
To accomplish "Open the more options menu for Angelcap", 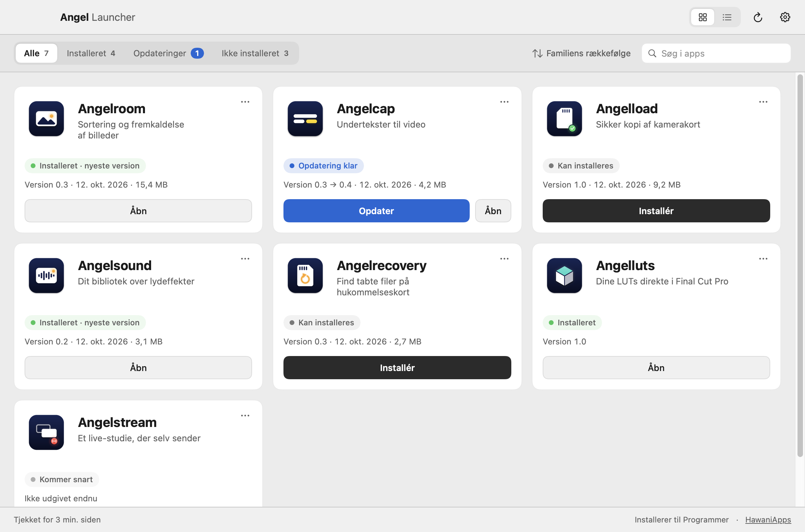I will [504, 102].
